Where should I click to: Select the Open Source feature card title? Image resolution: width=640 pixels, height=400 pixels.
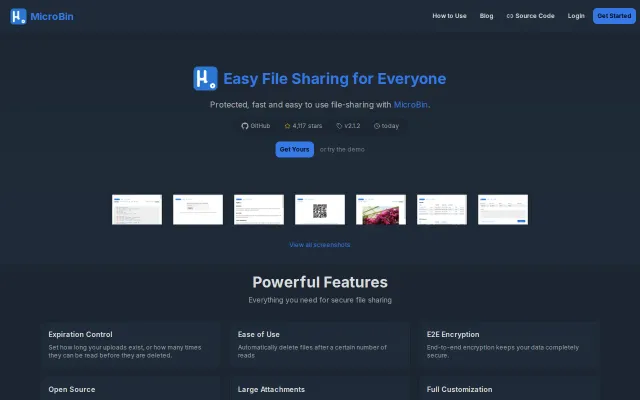72,389
